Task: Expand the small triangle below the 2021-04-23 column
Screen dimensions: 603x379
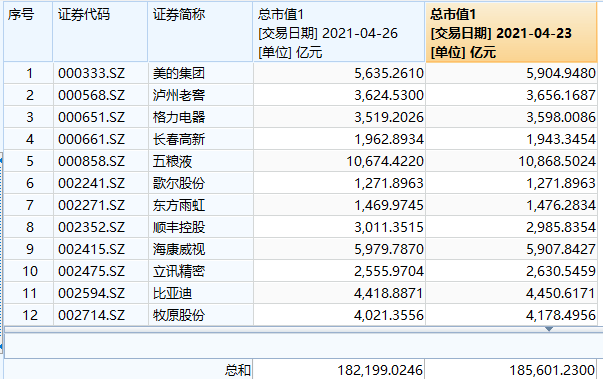Action: pos(549,329)
